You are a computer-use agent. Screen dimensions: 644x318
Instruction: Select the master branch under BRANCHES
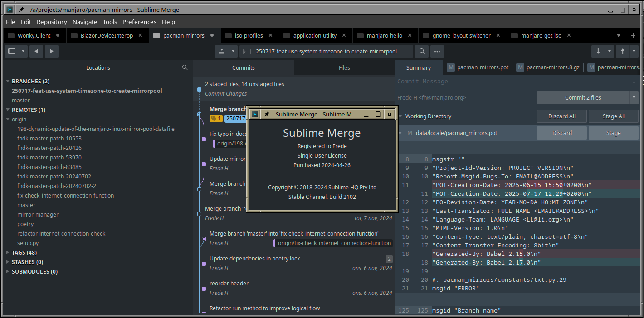[x=21, y=100]
